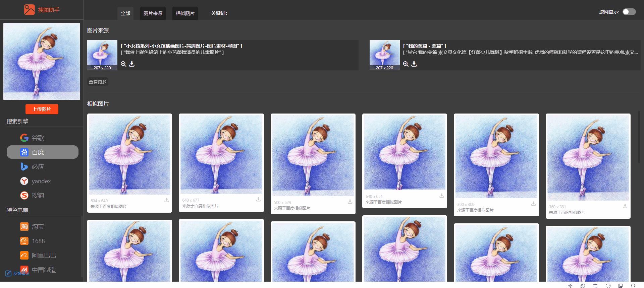Open the 300 x 300 similar image thumbnail
This screenshot has height=288, width=644.
click(x=496, y=157)
